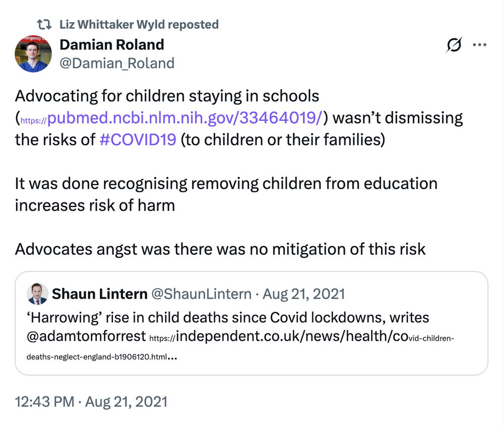Open the pubmed.ncbi.nlm.nih.gov link

point(171,118)
